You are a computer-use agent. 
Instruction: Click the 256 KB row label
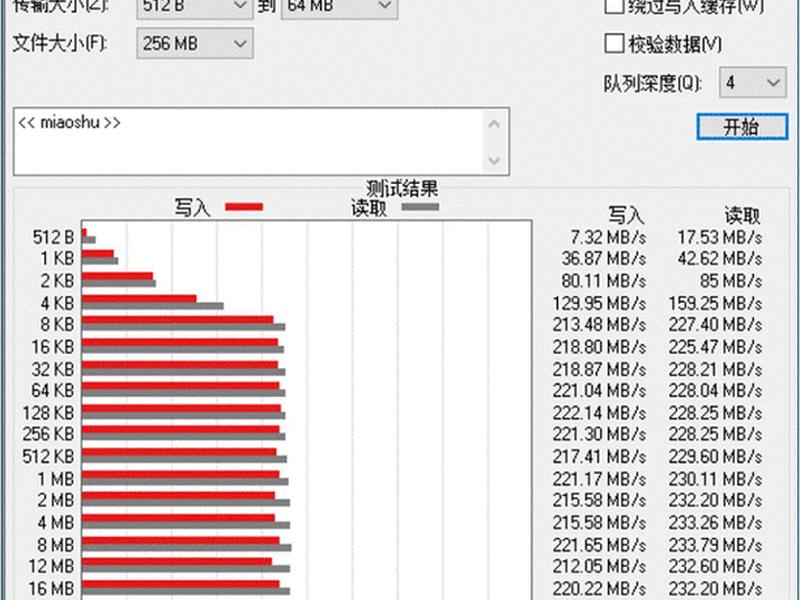48,434
